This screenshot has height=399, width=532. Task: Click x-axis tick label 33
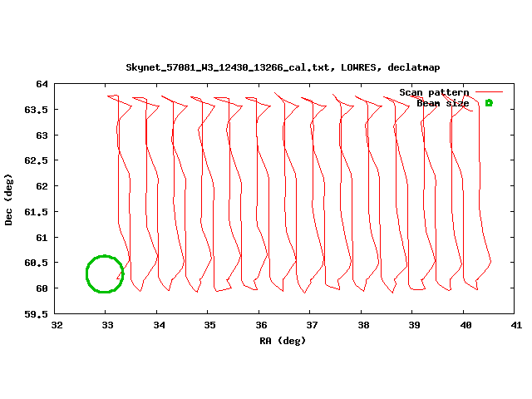pyautogui.click(x=107, y=325)
